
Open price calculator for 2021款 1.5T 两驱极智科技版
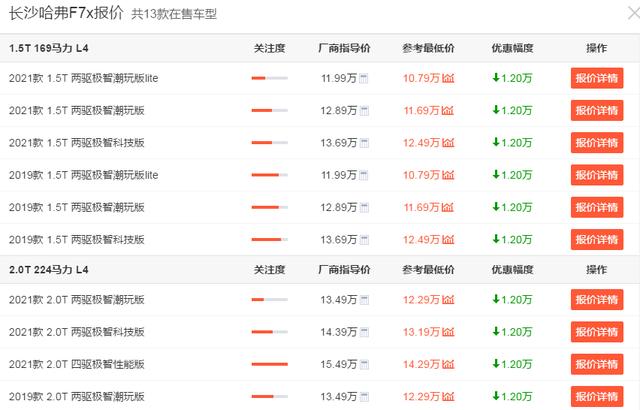364,143
